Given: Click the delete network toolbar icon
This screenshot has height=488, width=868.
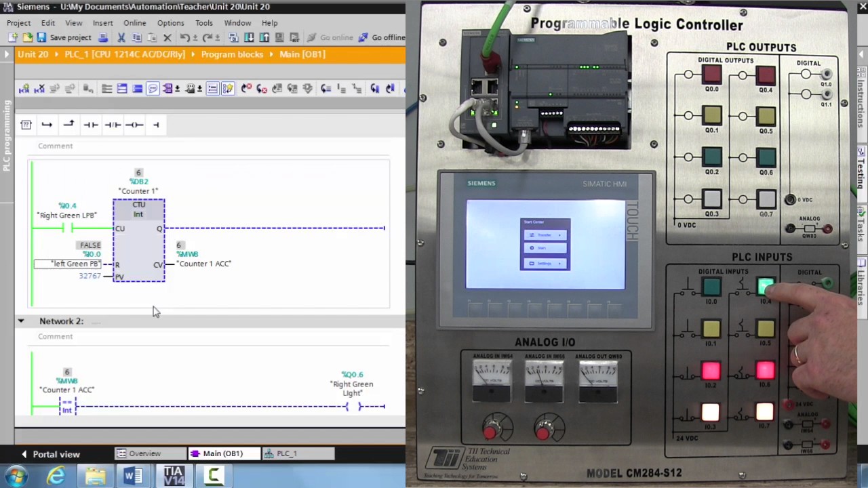Looking at the screenshot, I should [40, 89].
